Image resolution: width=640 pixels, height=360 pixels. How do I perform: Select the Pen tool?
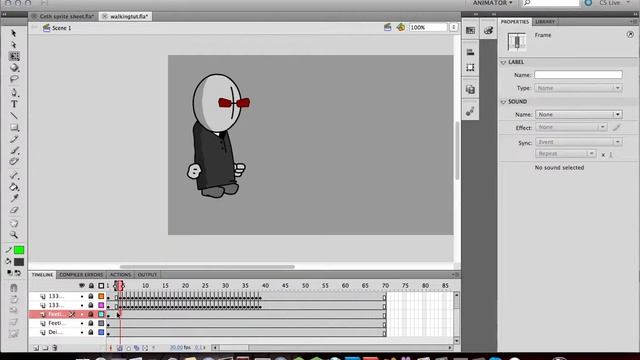pos(14,92)
